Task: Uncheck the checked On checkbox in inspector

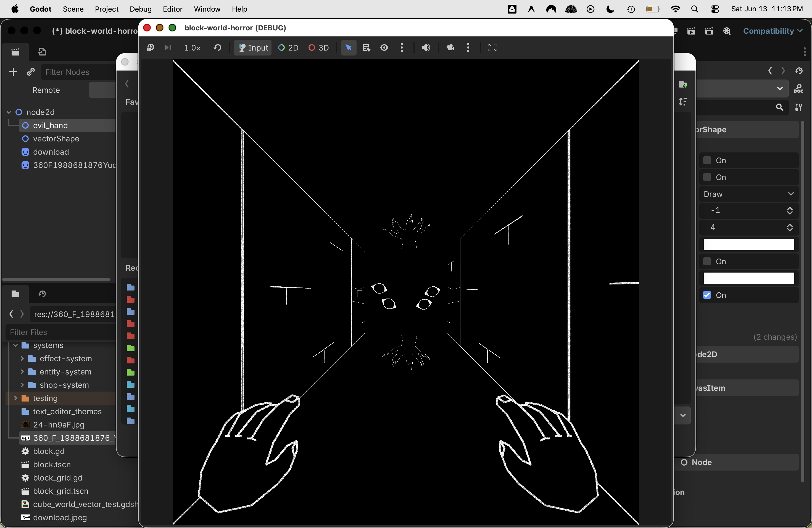Action: pos(707,295)
